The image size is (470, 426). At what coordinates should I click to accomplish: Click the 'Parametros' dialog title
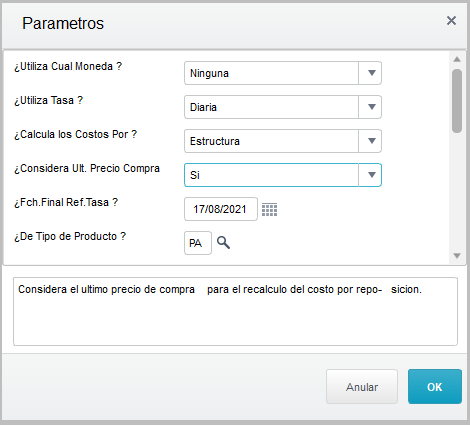click(63, 23)
